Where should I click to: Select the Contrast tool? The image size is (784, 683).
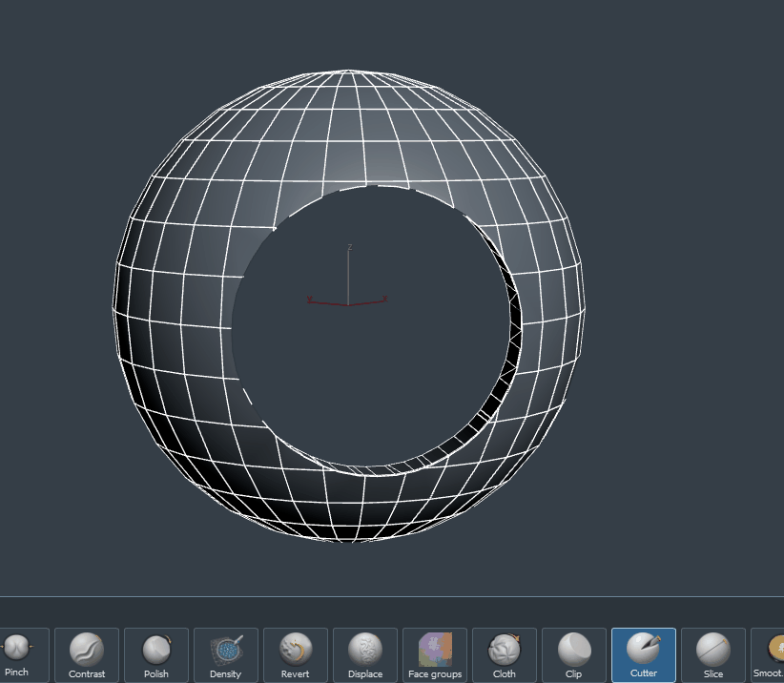(x=87, y=655)
